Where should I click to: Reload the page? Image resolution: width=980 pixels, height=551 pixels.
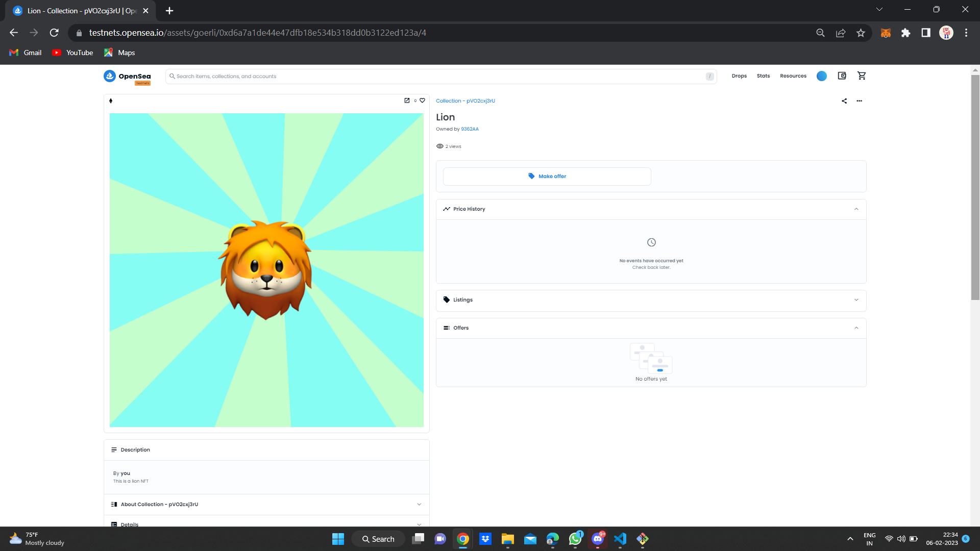click(54, 33)
